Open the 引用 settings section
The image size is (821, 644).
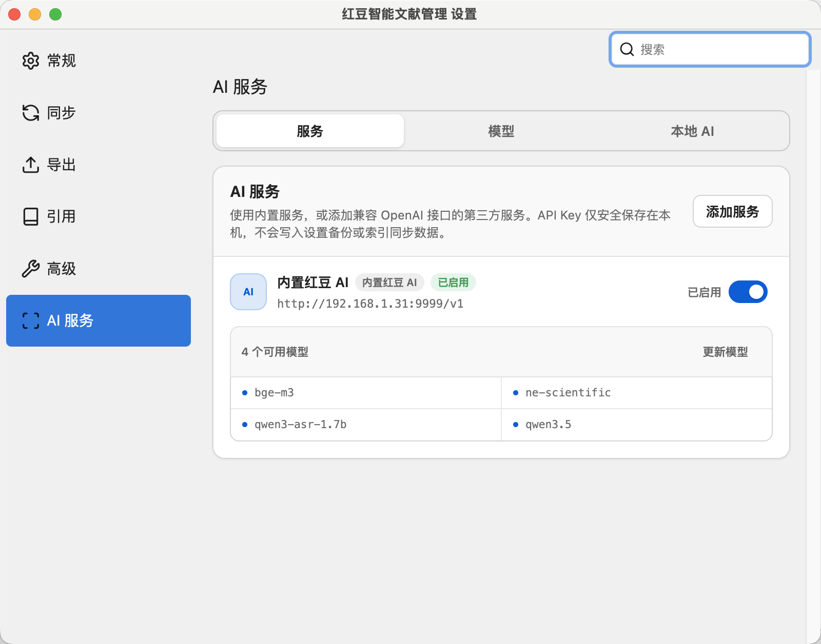(99, 216)
